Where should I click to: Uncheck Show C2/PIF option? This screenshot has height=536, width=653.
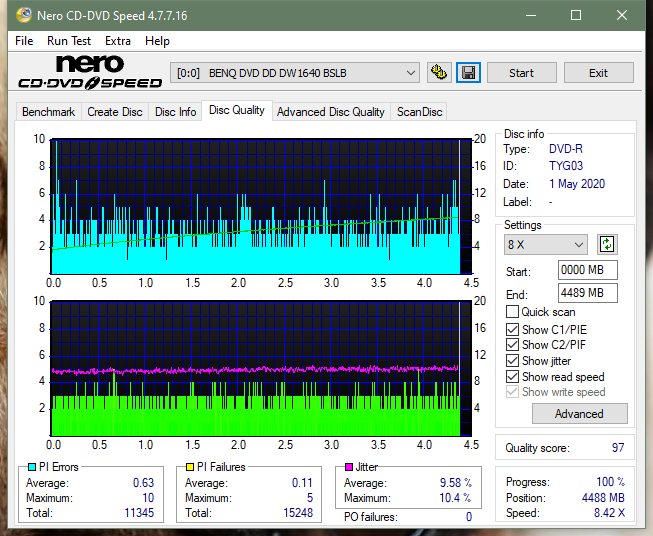pos(512,344)
